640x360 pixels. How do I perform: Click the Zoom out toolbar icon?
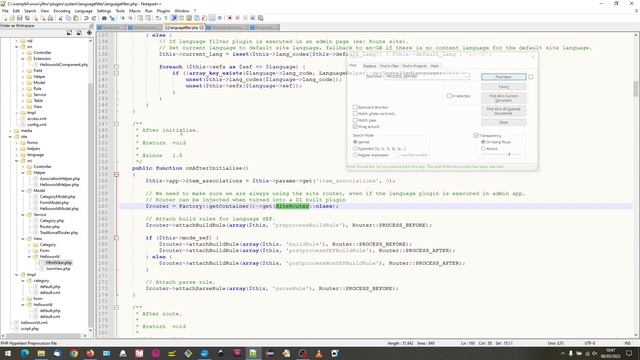pyautogui.click(x=130, y=18)
